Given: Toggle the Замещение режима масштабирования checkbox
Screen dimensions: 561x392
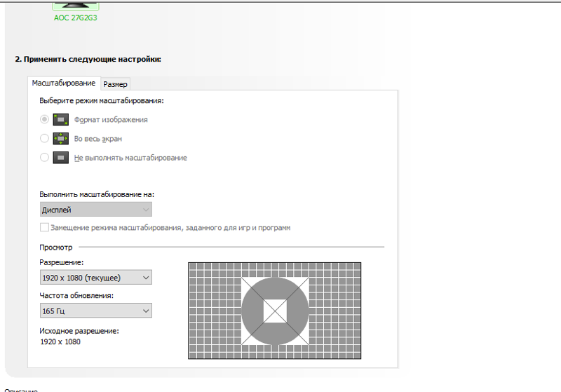Looking at the screenshot, I should tap(45, 228).
